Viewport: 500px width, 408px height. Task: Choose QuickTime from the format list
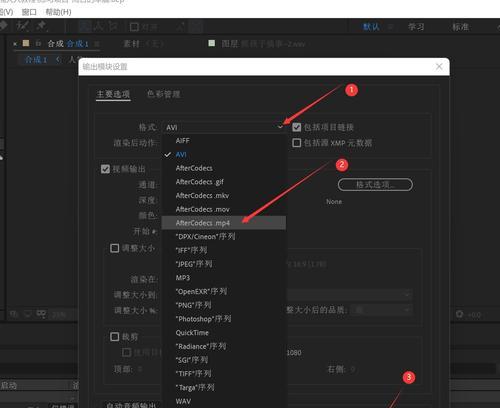click(224, 333)
